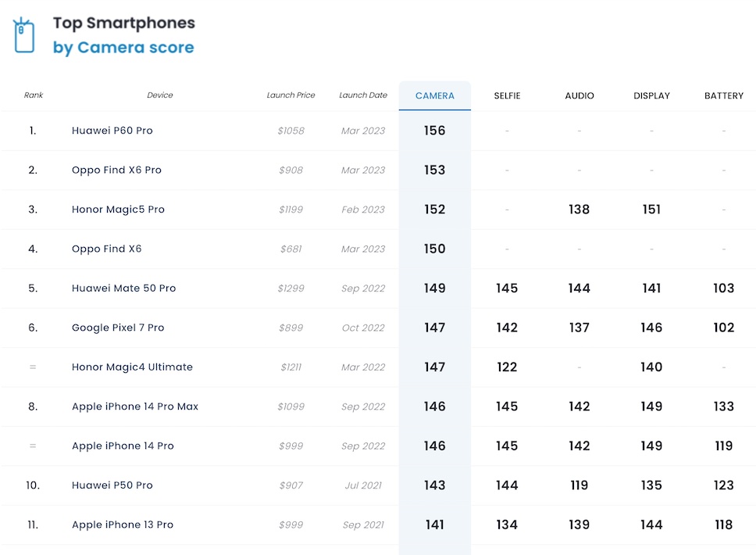This screenshot has width=756, height=555.
Task: Click the smartphone logo icon
Action: pos(24,35)
